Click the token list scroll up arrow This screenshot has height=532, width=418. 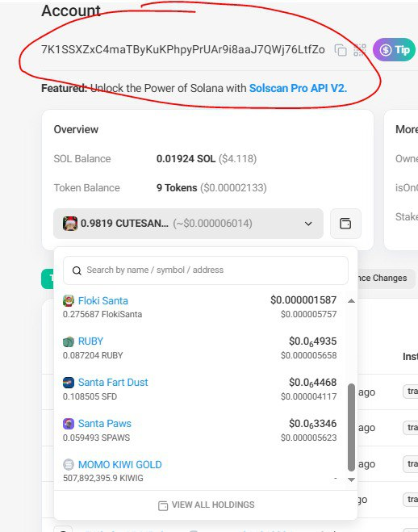352,301
